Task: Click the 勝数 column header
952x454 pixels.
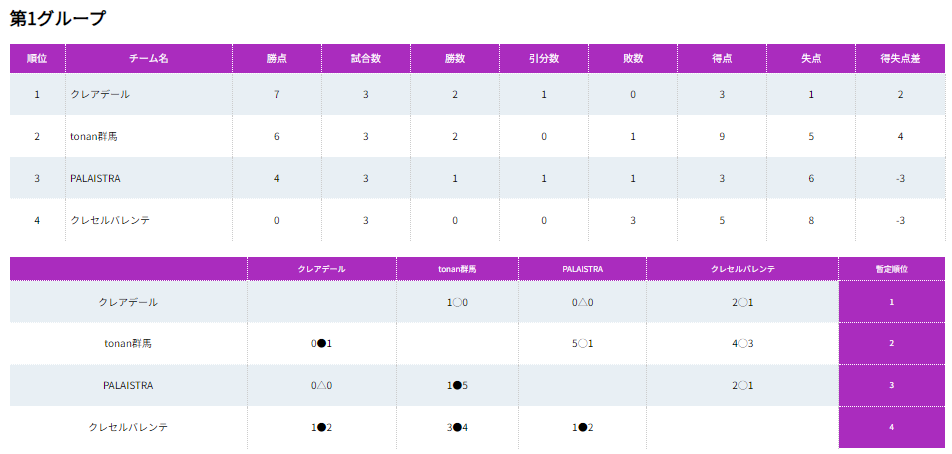Action: coord(455,59)
